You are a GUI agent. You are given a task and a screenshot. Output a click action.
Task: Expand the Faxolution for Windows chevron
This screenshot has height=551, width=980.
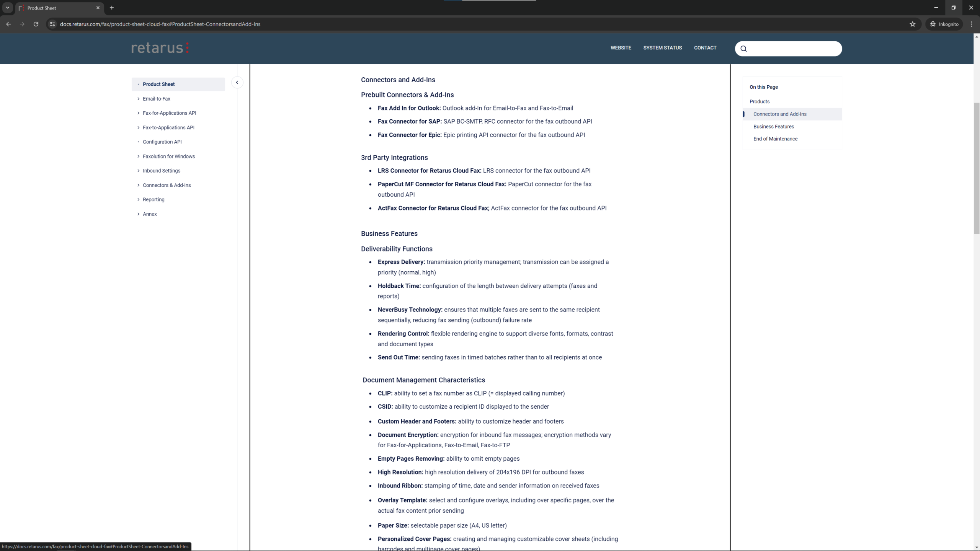pos(138,156)
